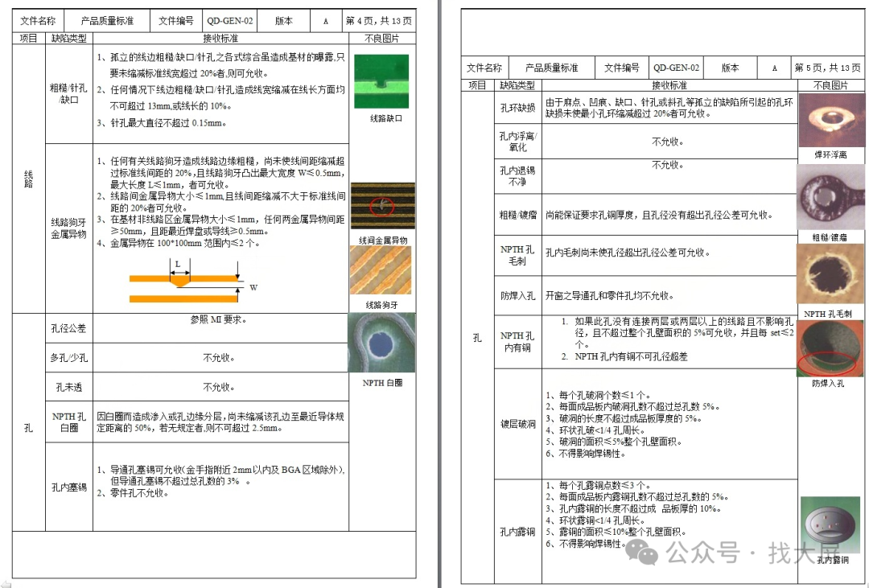Image resolution: width=869 pixels, height=588 pixels.
Task: Click '参照 MI 要求。' text
Action: coord(218,320)
